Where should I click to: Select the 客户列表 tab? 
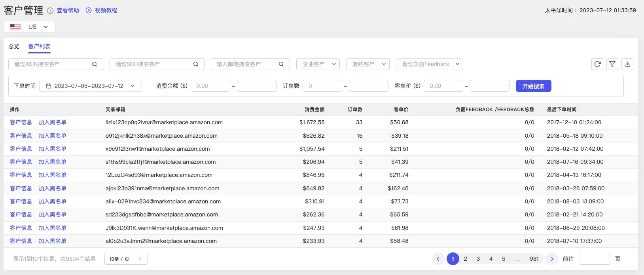tap(39, 46)
